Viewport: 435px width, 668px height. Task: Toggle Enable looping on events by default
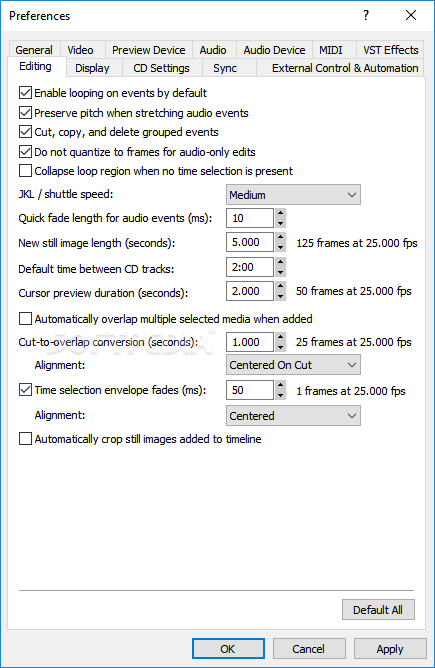click(26, 92)
